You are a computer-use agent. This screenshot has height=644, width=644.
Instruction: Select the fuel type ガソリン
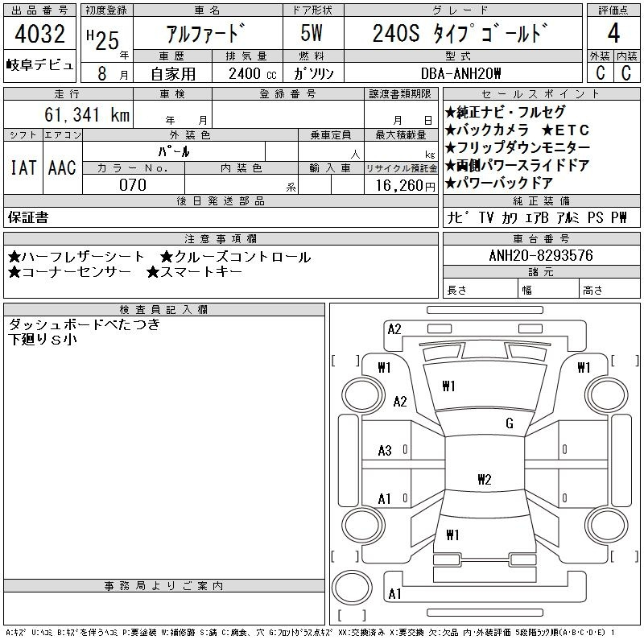click(314, 73)
